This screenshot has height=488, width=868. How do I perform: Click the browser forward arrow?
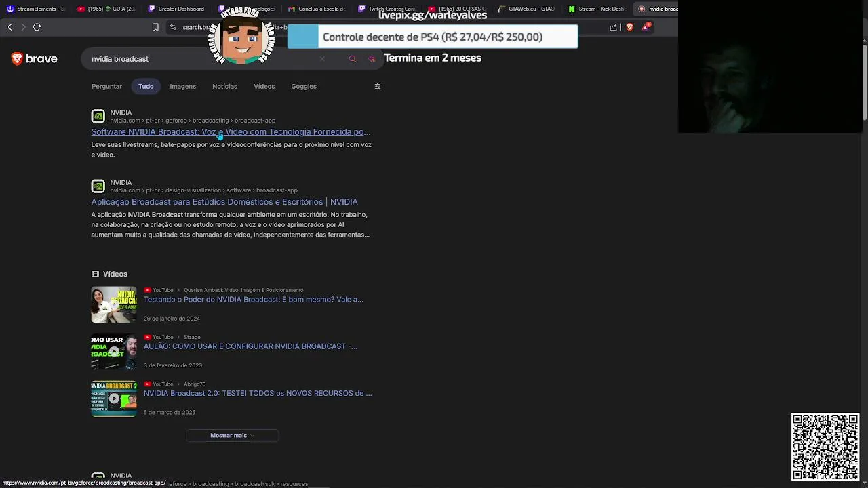coord(23,27)
